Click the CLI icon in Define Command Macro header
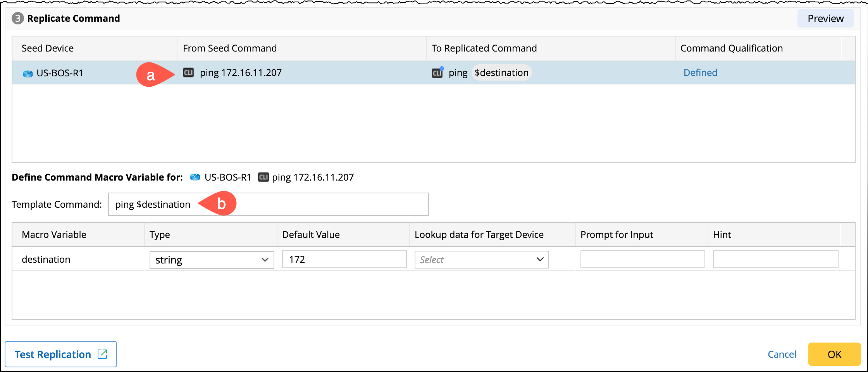Screen dimensions: 868x372 pyautogui.click(x=263, y=177)
